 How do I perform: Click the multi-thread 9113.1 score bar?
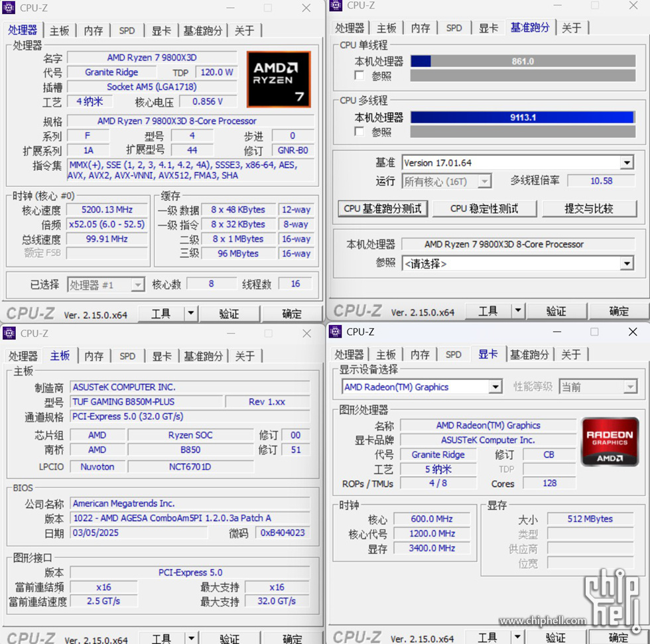click(x=523, y=117)
